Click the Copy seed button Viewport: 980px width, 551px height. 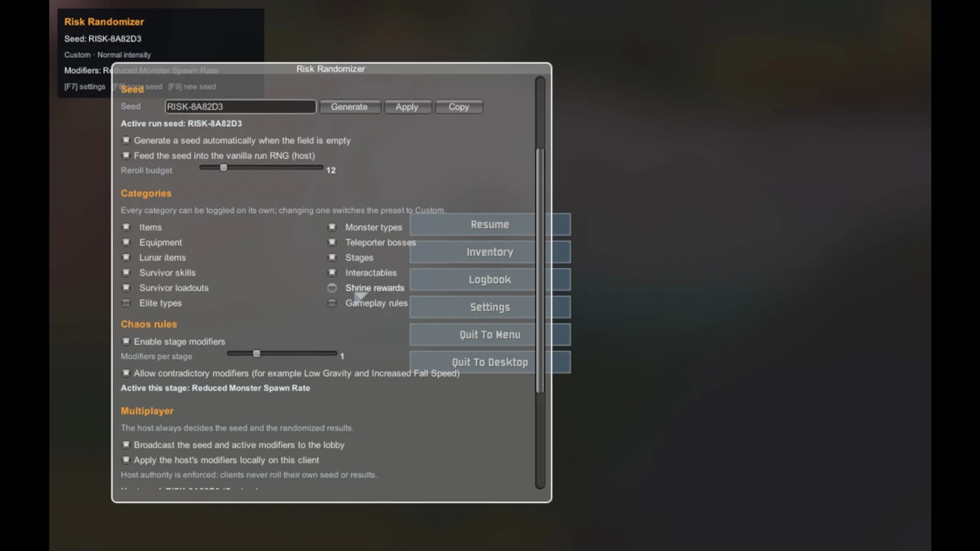coord(459,107)
